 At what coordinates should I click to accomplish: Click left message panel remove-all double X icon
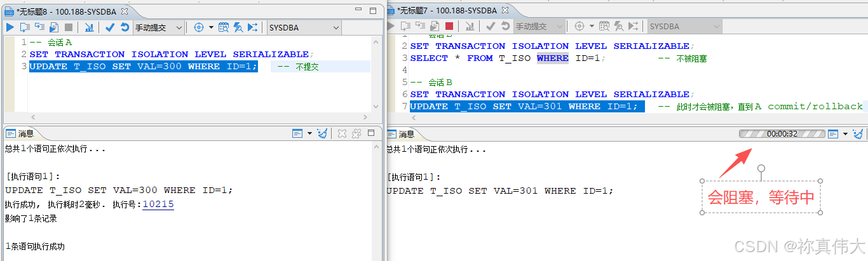click(356, 133)
